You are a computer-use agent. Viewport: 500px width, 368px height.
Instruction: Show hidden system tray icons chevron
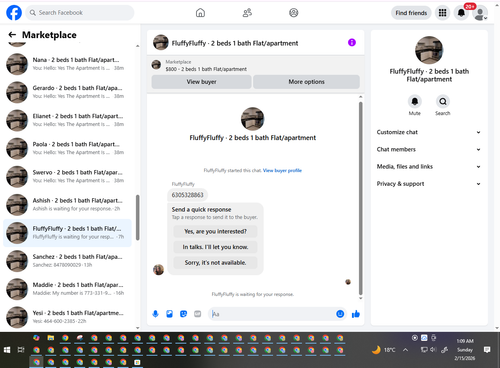coord(405,350)
